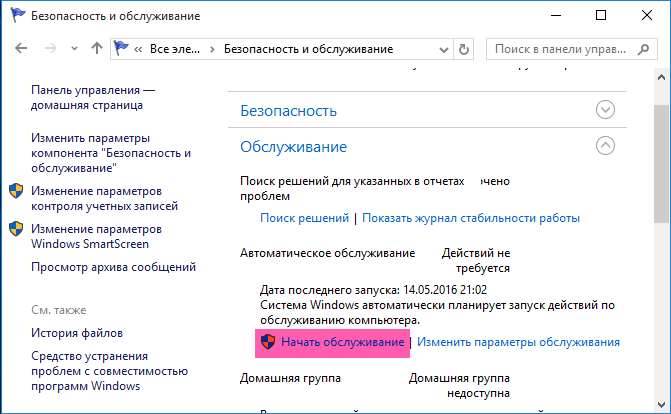671x414 pixels.
Task: Click the shield icon beside Начать обслуживание
Action: click(267, 342)
